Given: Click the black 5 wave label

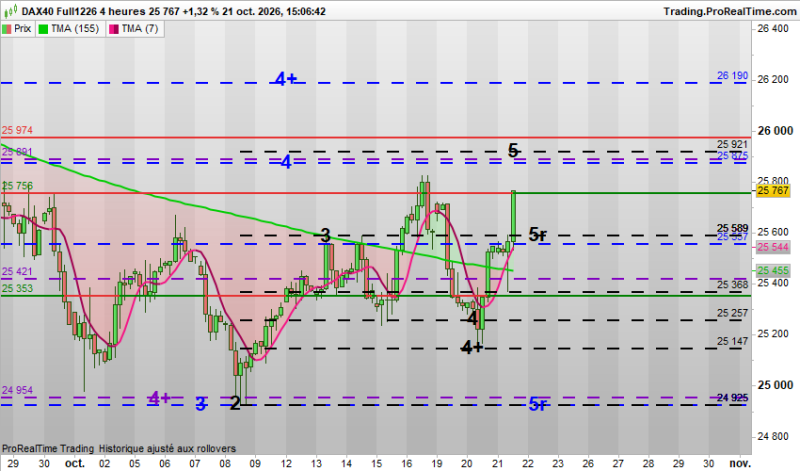Looking at the screenshot, I should click(513, 151).
